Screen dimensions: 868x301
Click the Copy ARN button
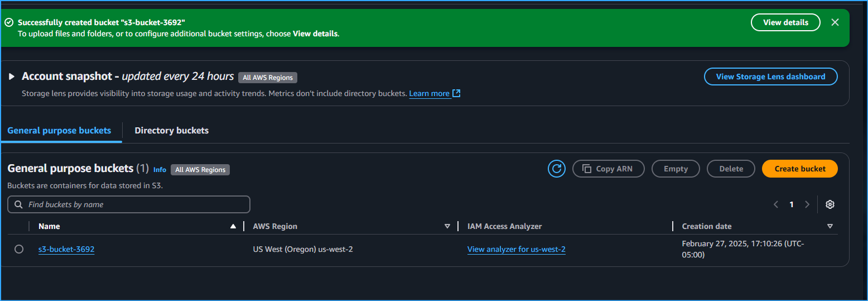coord(608,169)
